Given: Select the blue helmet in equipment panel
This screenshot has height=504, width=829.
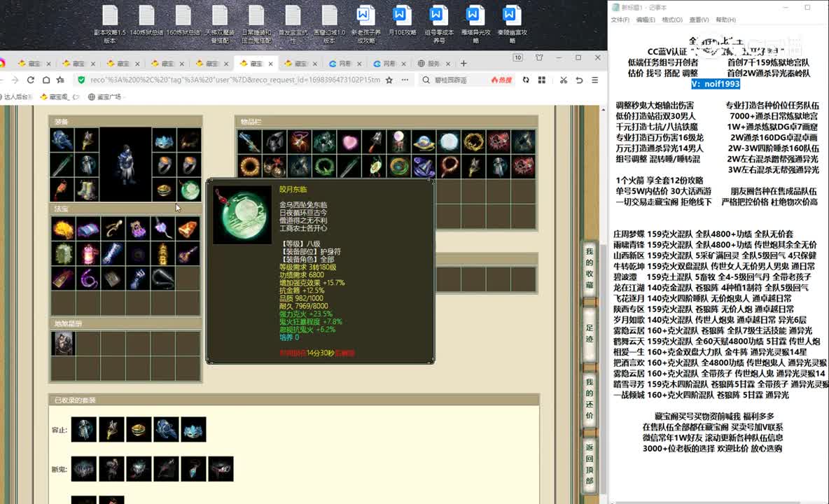Looking at the screenshot, I should pos(62,140).
